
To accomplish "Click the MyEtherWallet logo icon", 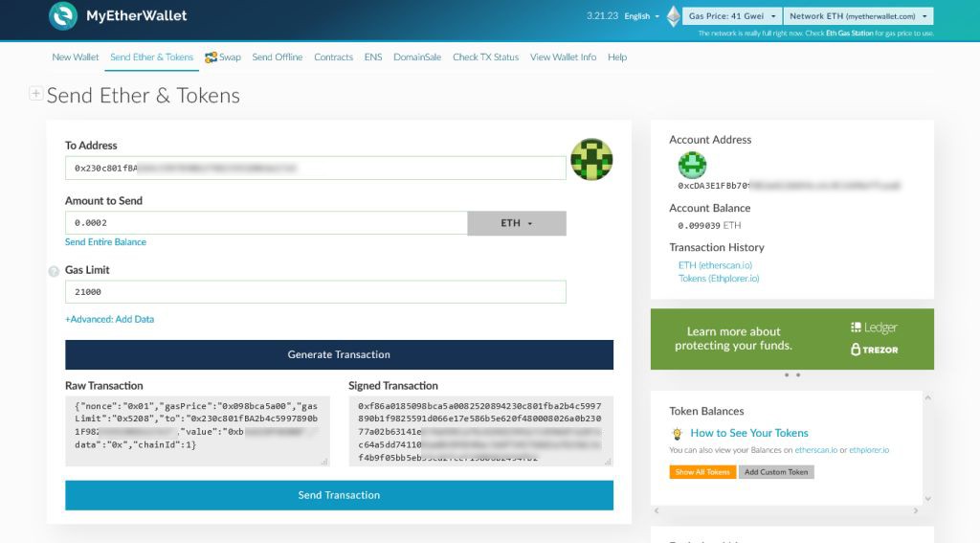I will coord(63,16).
